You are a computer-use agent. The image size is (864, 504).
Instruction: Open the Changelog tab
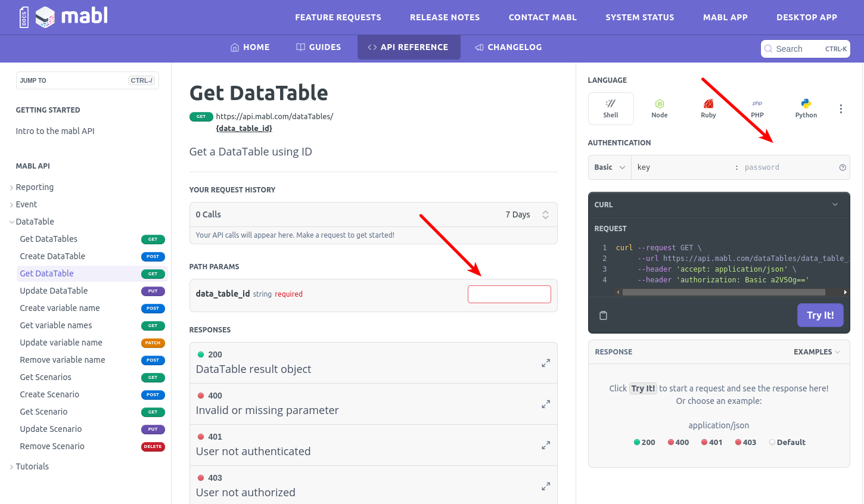(x=508, y=47)
